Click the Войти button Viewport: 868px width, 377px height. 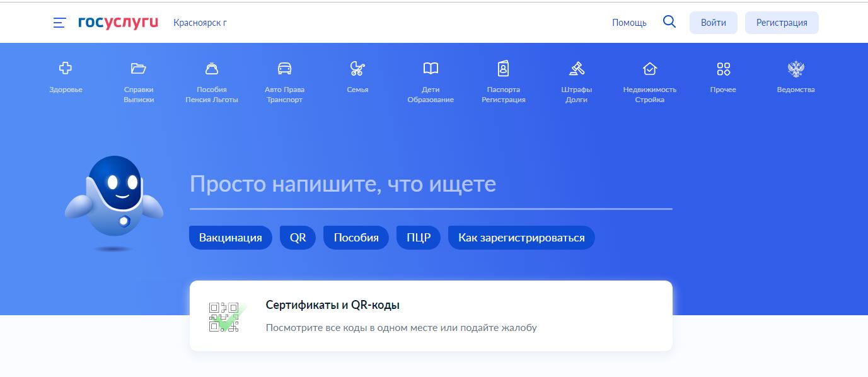(x=713, y=22)
